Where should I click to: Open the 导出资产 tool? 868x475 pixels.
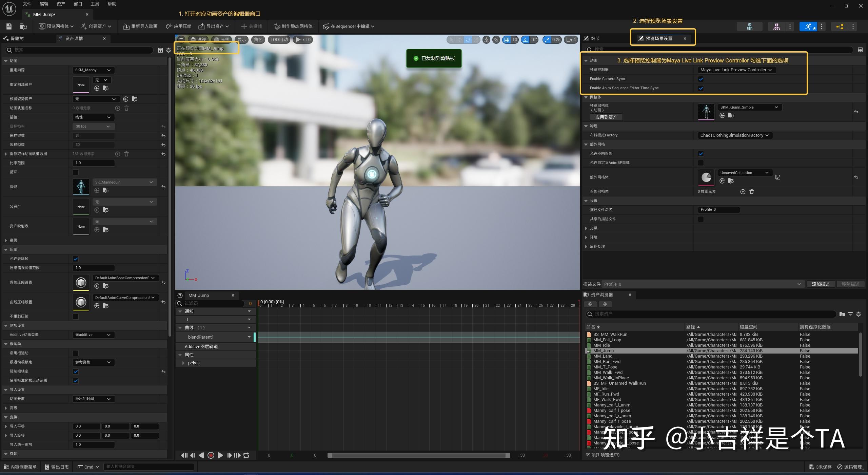point(213,26)
